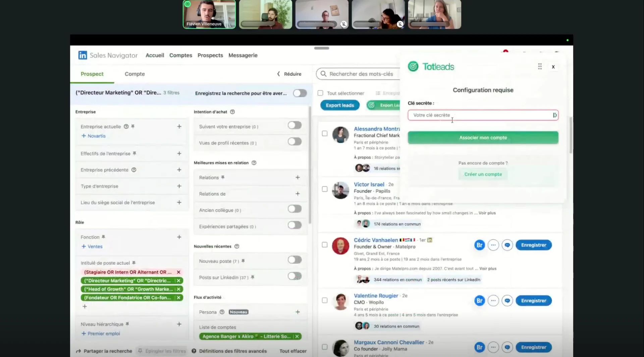This screenshot has width=644, height=357.
Task: Expand Persona filter
Action: point(298,312)
